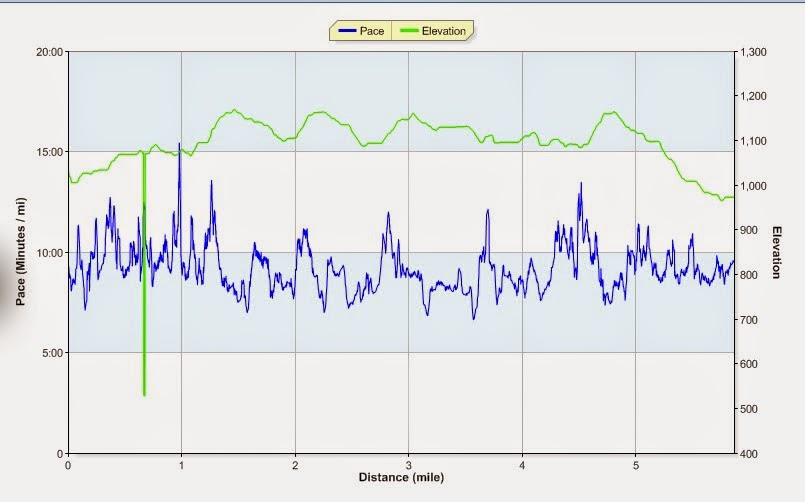Image resolution: width=805 pixels, height=502 pixels.
Task: Click the '900' elevation axis label
Action: (x=750, y=230)
